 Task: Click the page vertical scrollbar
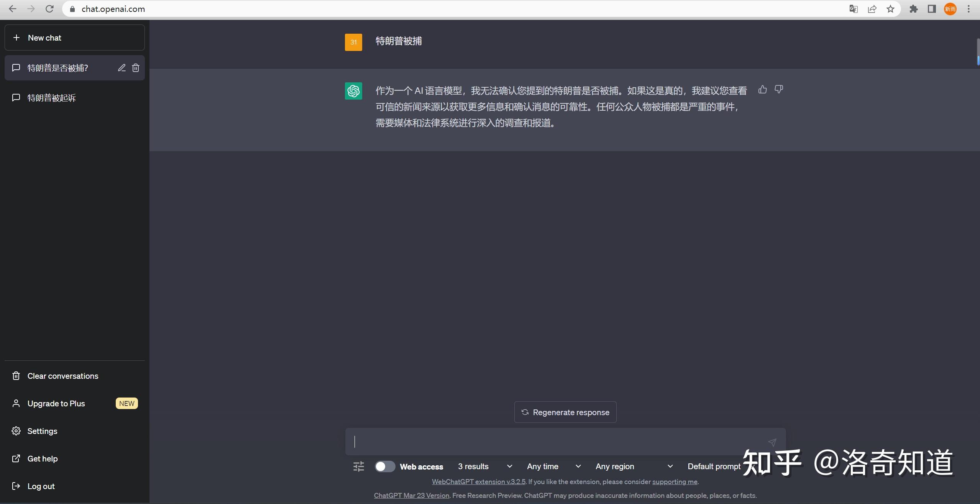coord(978,51)
